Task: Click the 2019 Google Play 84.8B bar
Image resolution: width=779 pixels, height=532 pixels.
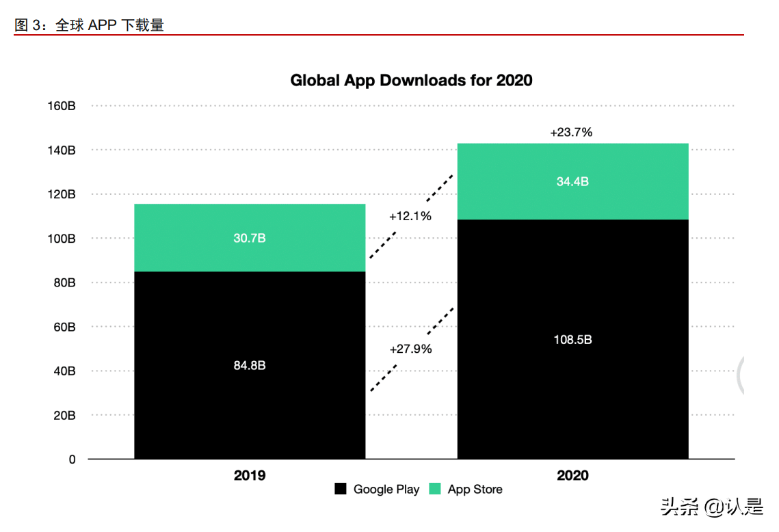Action: 250,365
